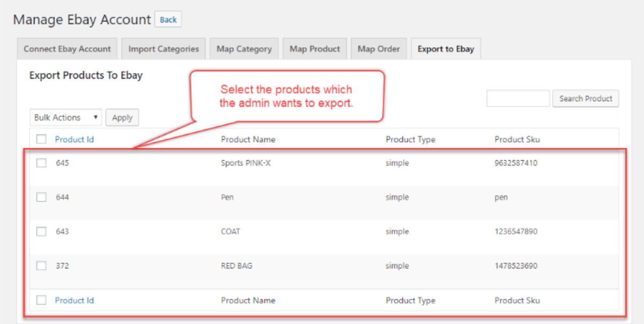Sort by the Product Id header link

click(x=74, y=139)
